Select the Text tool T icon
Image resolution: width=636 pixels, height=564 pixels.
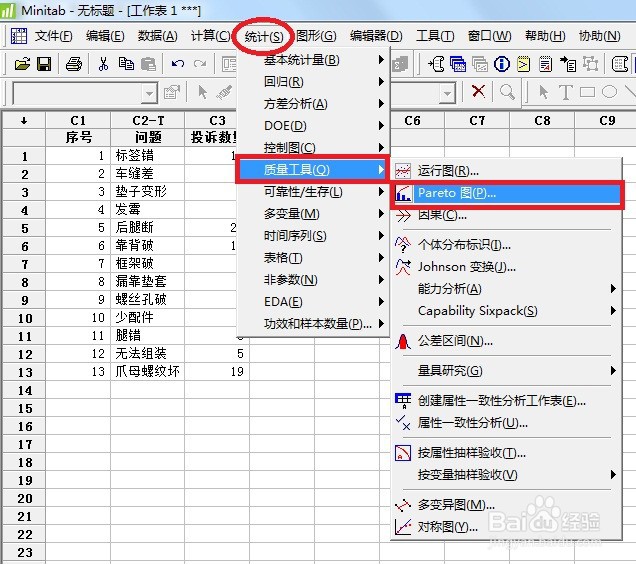pos(565,92)
